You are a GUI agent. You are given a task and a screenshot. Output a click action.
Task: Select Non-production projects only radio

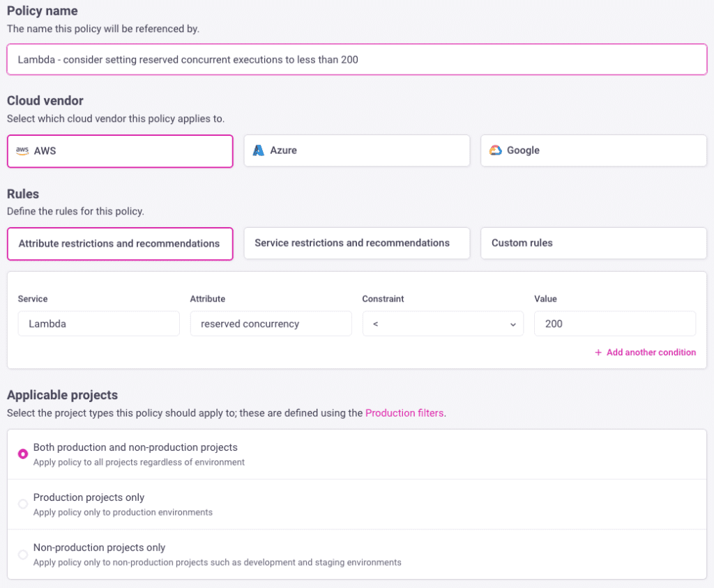[x=23, y=555]
